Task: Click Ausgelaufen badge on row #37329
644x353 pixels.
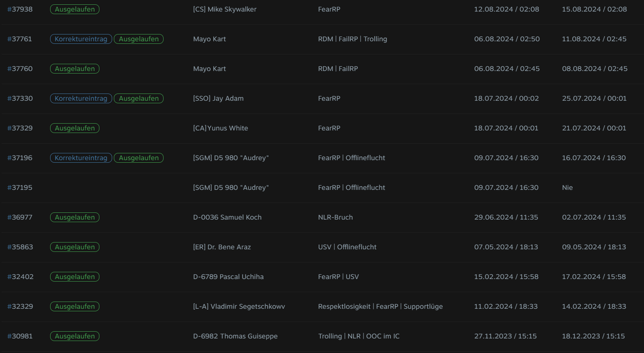Action: coord(74,128)
